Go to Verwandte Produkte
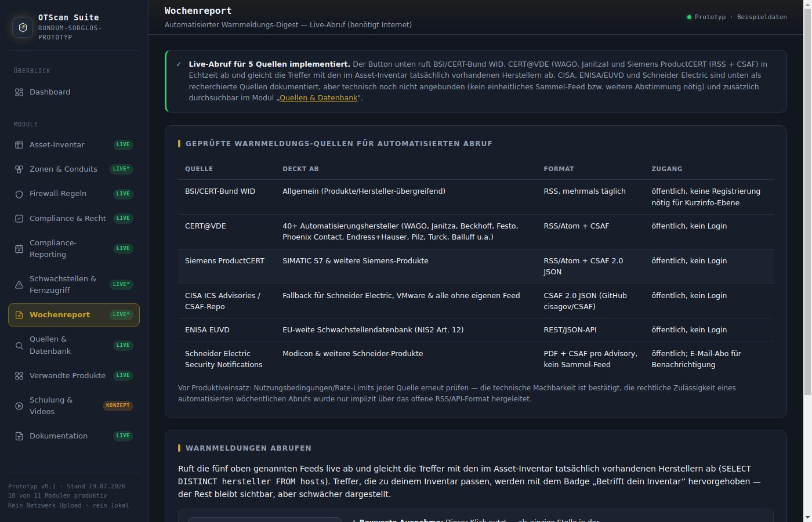 74,376
